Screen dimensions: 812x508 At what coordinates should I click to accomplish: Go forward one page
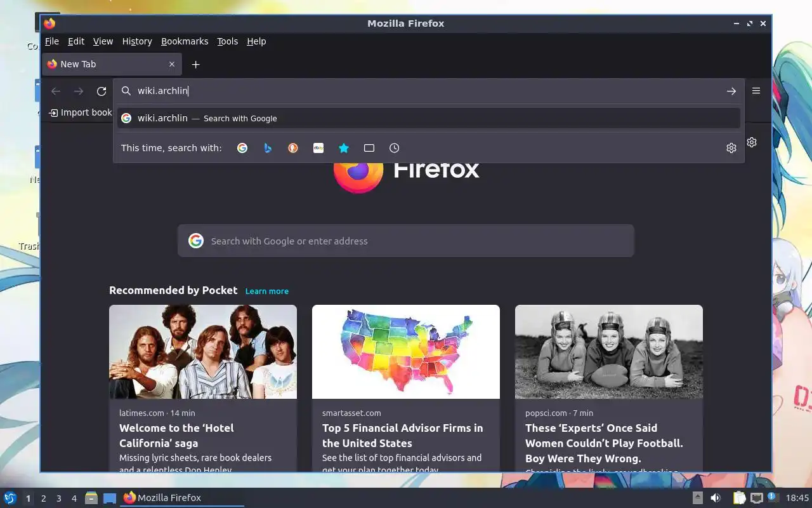click(79, 91)
